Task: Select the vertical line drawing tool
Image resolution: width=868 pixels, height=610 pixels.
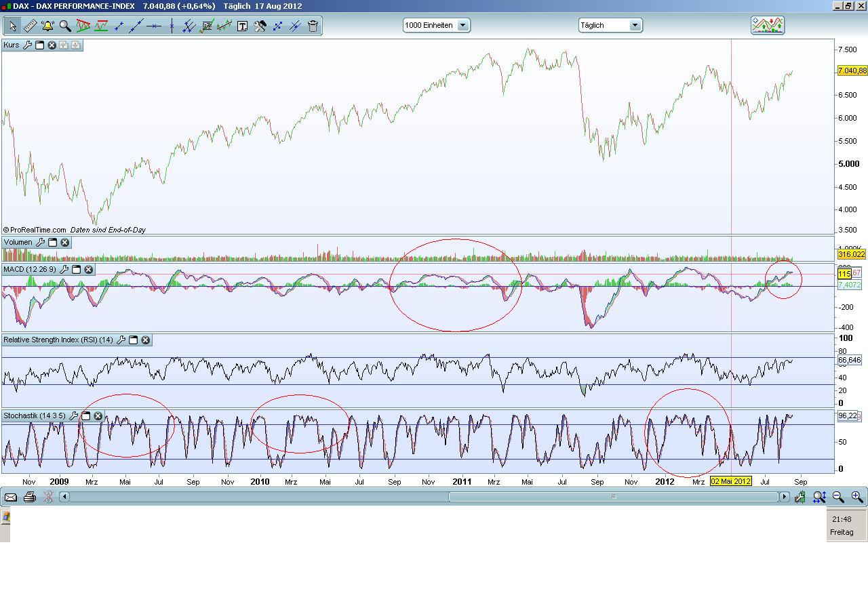Action: [x=172, y=26]
